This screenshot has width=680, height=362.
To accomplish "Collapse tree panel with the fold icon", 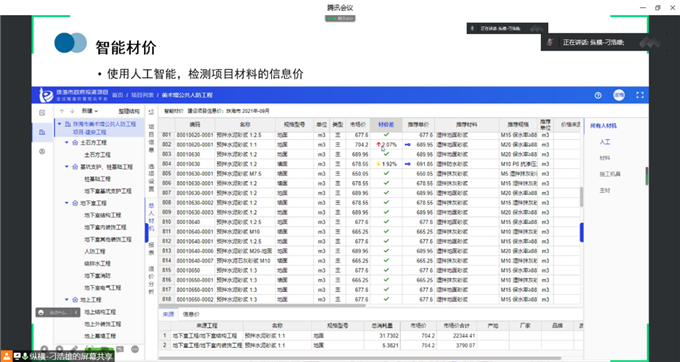I will click(151, 112).
